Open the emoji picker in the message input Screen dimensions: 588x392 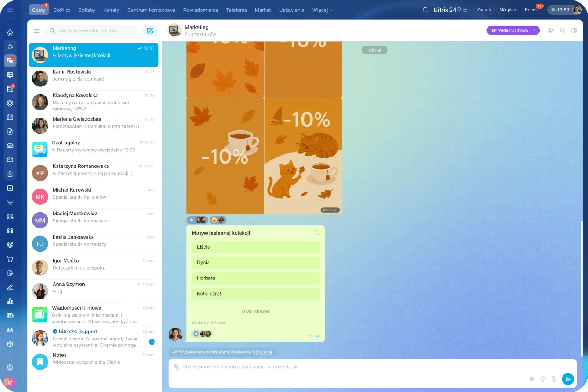pyautogui.click(x=543, y=379)
